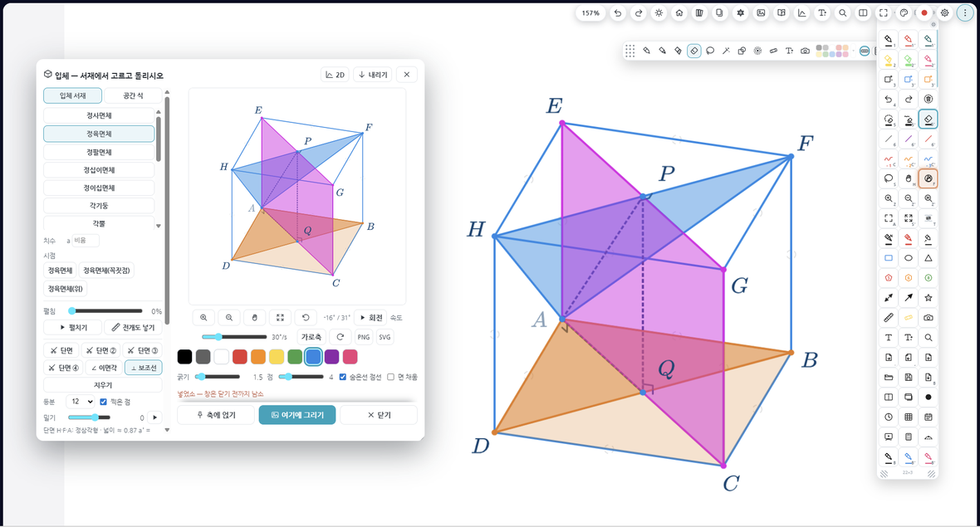Open settings via the gear icon
Viewport: 980px width, 527px height.
(944, 13)
